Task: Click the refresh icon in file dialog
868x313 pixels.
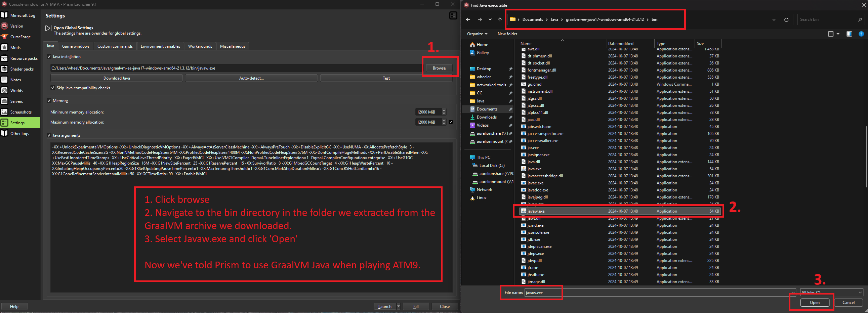Action: 786,19
